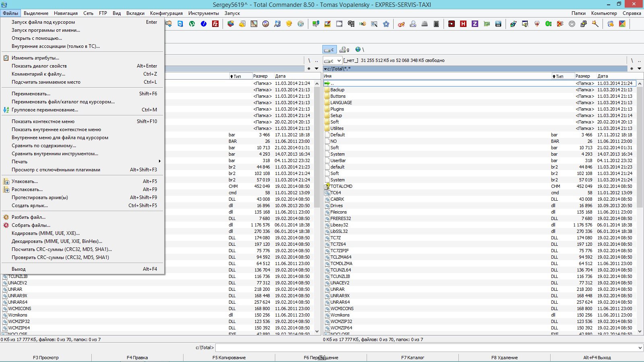
Task: Expand the Печать submenu
Action: tap(83, 162)
